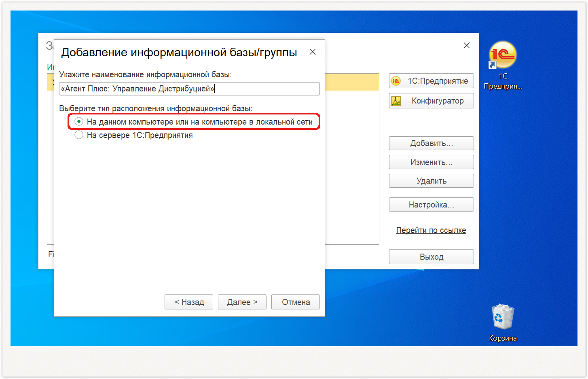The height and width of the screenshot is (379, 588).
Task: Cancel the dialog with Отмена
Action: click(296, 302)
